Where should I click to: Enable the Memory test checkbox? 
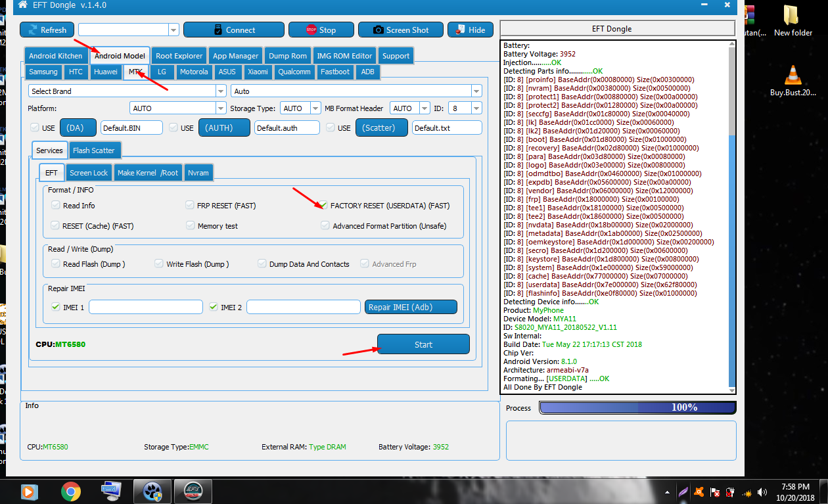pyautogui.click(x=190, y=225)
